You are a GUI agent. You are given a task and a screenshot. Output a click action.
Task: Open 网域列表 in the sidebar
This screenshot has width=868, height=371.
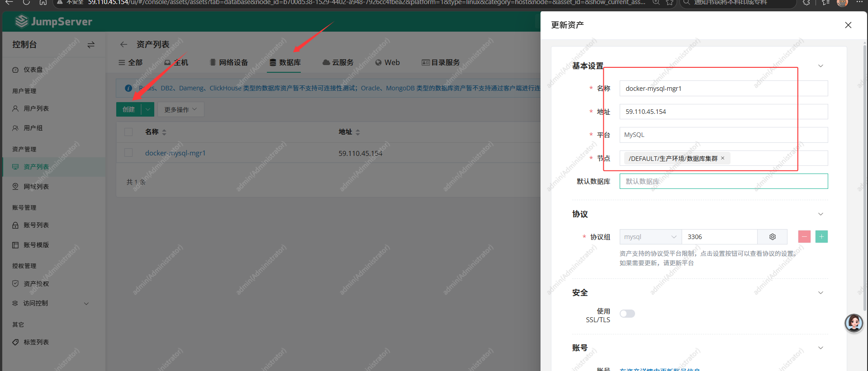tap(54, 186)
